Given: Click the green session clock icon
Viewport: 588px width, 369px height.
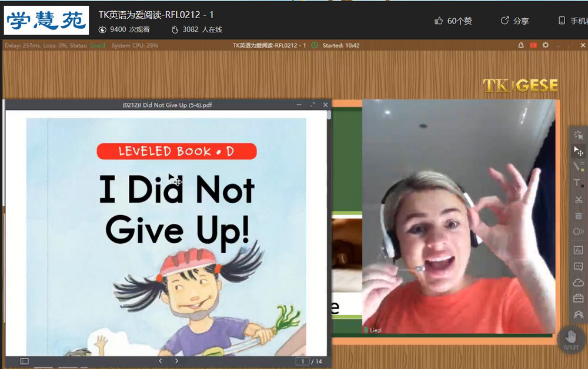Looking at the screenshot, I should 315,45.
